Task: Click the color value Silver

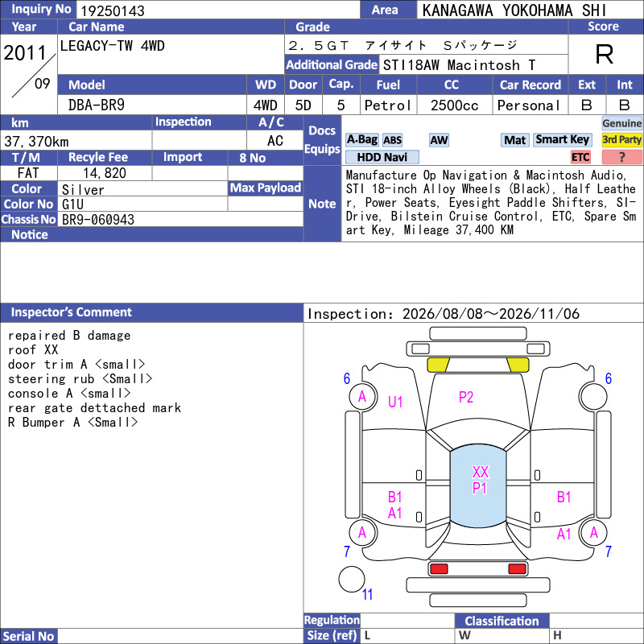Action: (x=83, y=190)
